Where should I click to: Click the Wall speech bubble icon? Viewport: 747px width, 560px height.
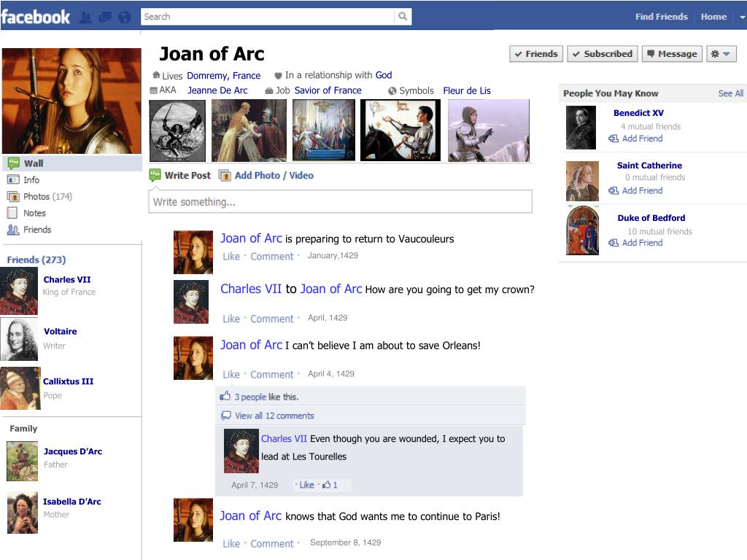[13, 163]
